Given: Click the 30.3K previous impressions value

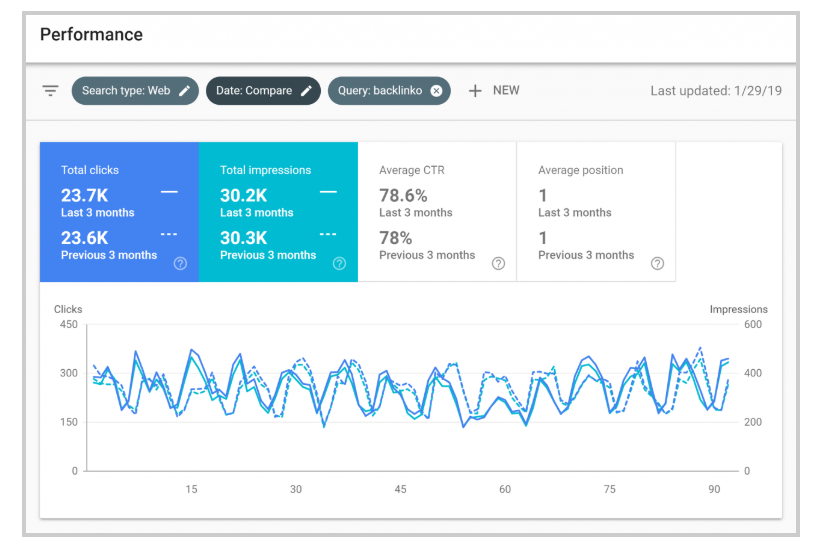Looking at the screenshot, I should 244,238.
